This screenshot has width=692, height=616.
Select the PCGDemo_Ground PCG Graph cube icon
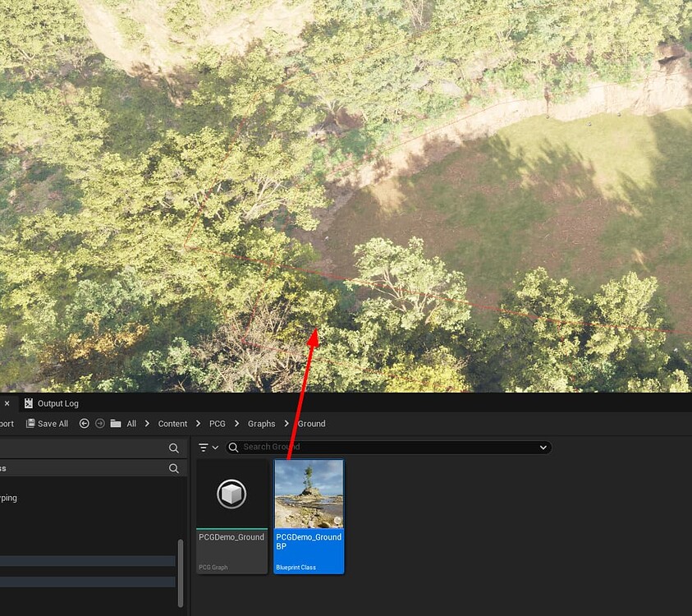(x=231, y=494)
